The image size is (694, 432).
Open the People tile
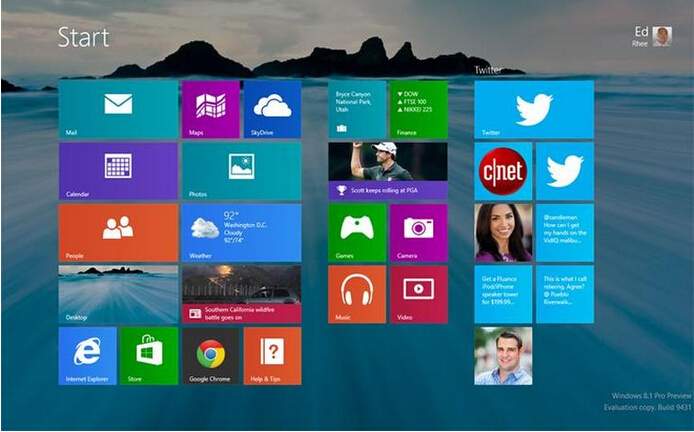(118, 232)
